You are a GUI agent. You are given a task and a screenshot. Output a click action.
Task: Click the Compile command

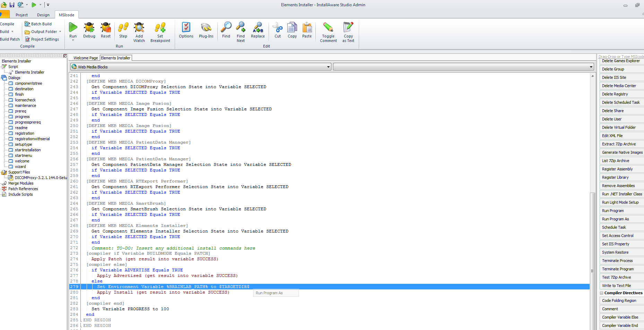coord(7,24)
